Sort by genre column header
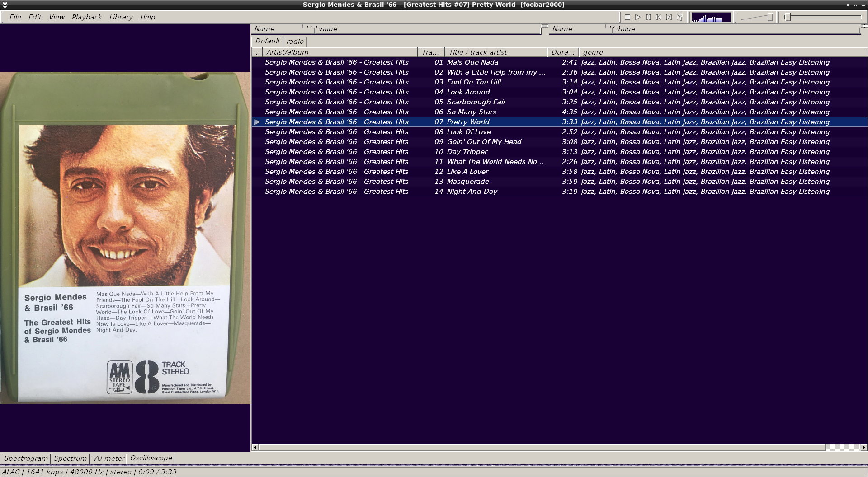The width and height of the screenshot is (868, 477). coord(722,52)
